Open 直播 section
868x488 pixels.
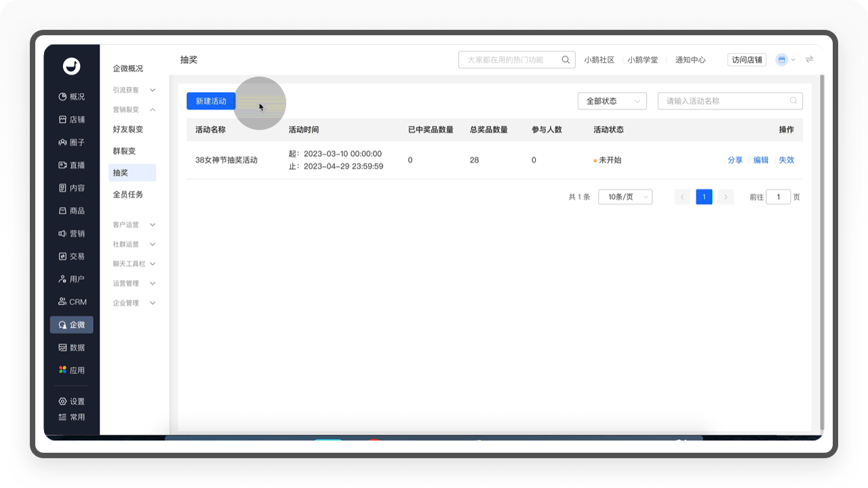[x=71, y=165]
